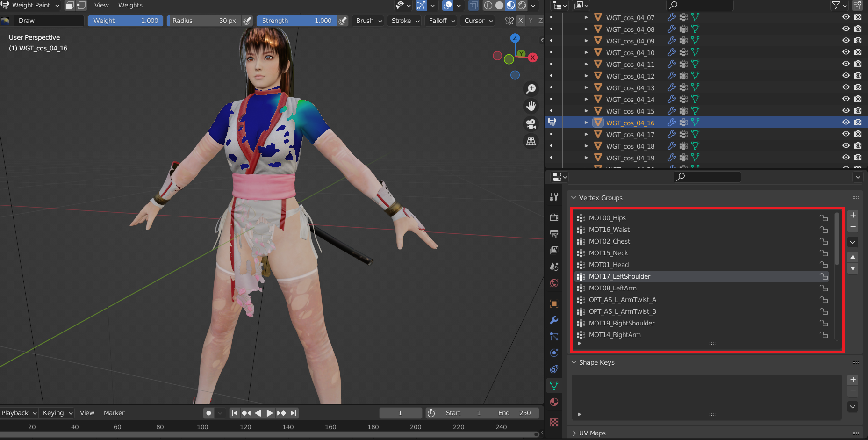Select the MOT02_Chest vertex group
This screenshot has width=868, height=440.
[x=702, y=241]
